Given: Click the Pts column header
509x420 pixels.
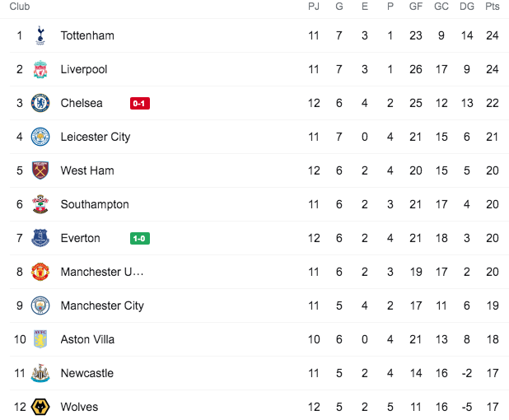Looking at the screenshot, I should coord(493,7).
